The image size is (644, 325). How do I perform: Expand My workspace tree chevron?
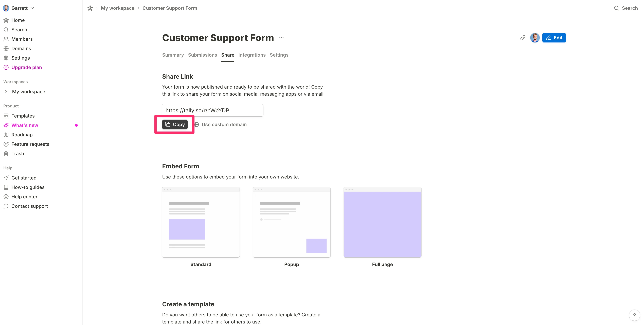(6, 92)
